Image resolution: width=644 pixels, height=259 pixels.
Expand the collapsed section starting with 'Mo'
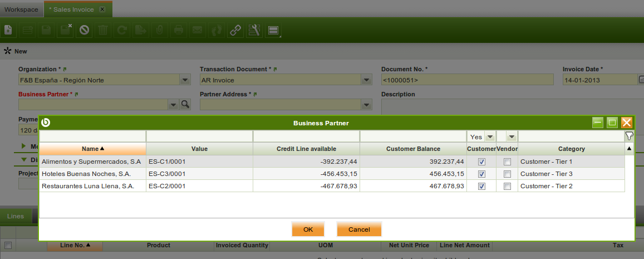[24, 146]
